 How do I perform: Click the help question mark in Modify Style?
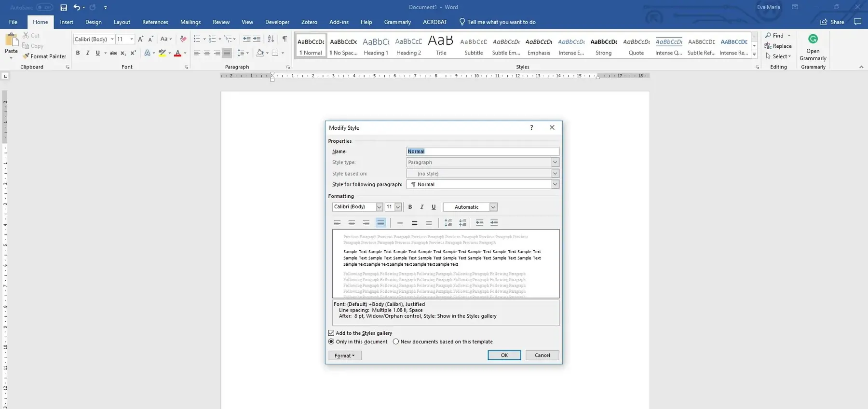click(x=531, y=128)
